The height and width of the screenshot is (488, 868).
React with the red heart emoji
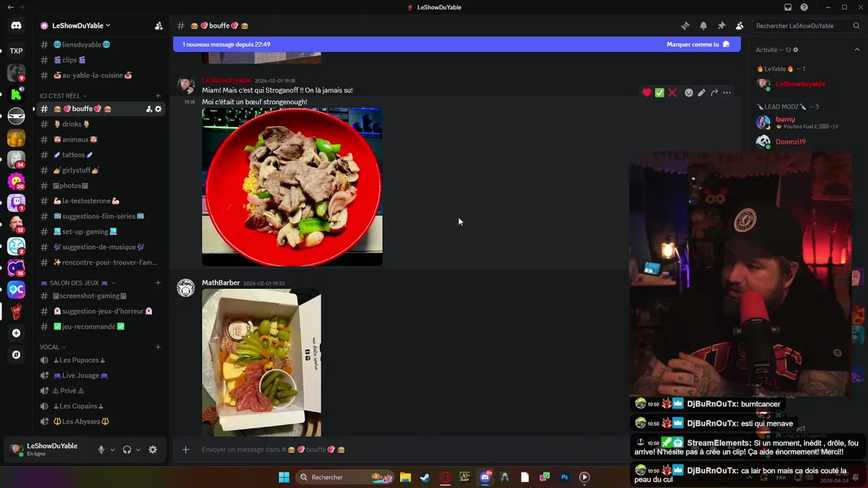(647, 93)
